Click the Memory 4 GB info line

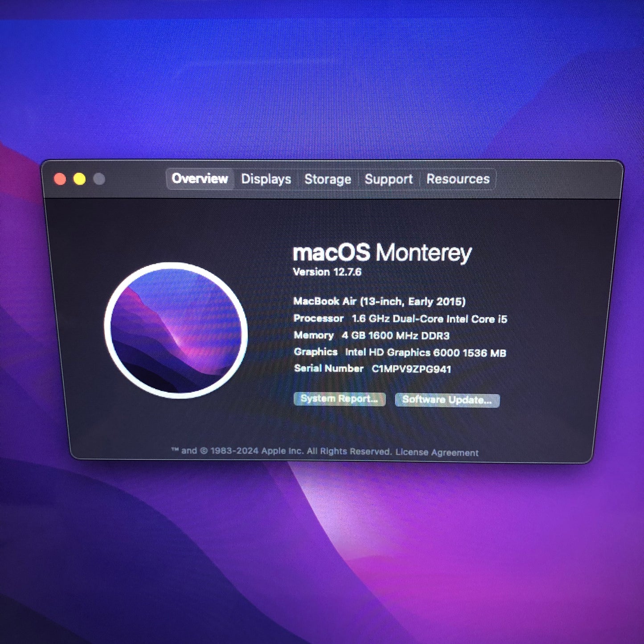(371, 336)
